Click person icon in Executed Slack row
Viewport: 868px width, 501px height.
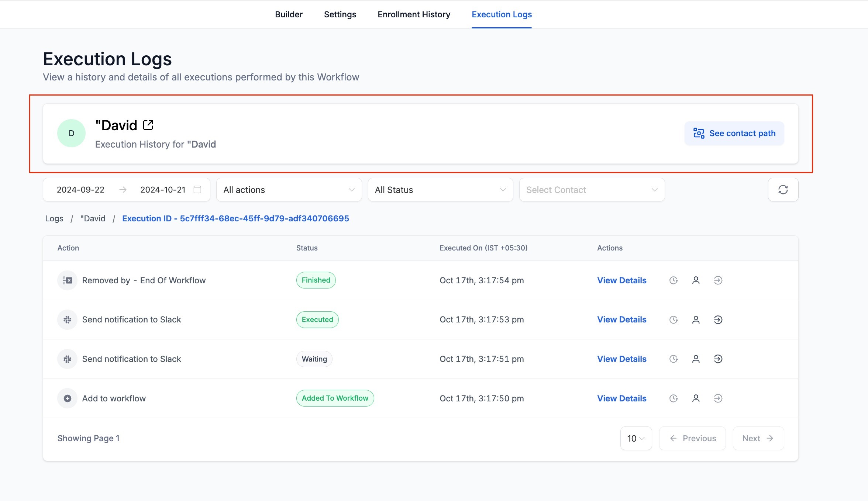click(x=696, y=320)
